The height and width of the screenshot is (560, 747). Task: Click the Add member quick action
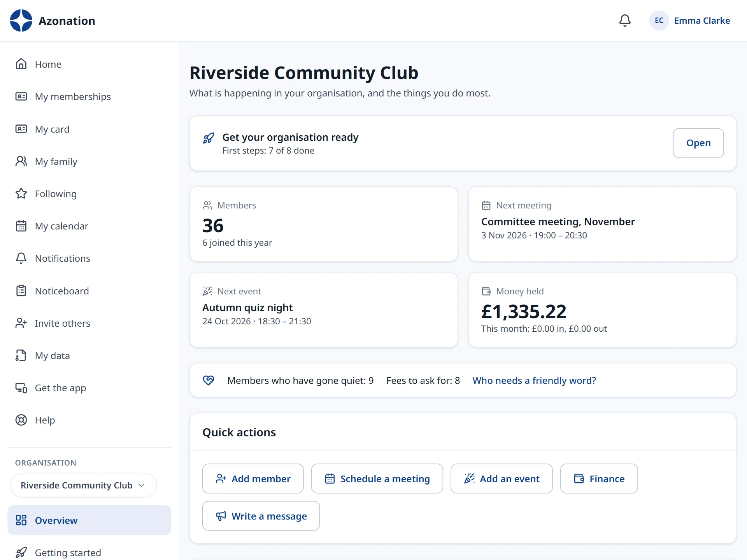pyautogui.click(x=253, y=479)
